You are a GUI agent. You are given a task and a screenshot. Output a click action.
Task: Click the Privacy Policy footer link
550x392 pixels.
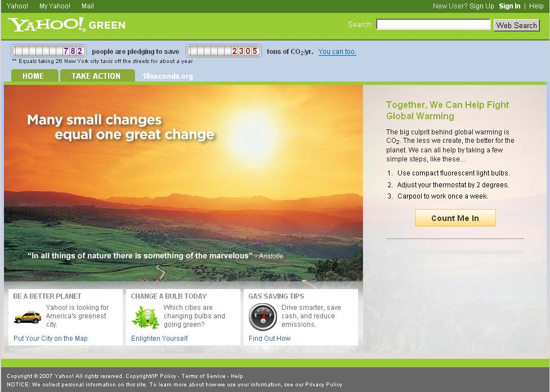324,385
